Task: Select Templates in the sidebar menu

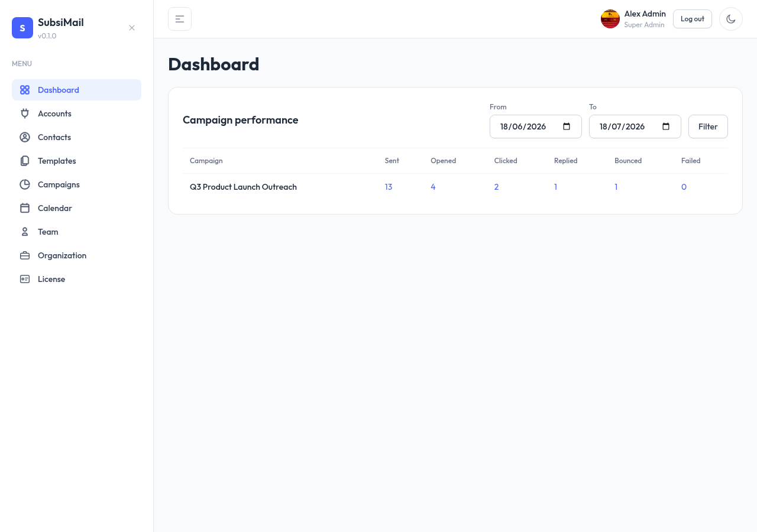Action: (x=76, y=161)
